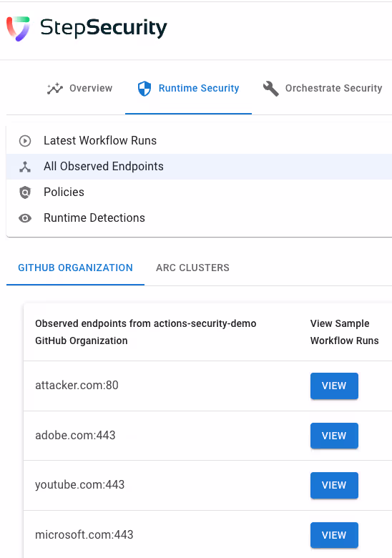Viewport: 392px width, 558px height.
Task: Click the shield icon beside Policies
Action: click(x=25, y=192)
